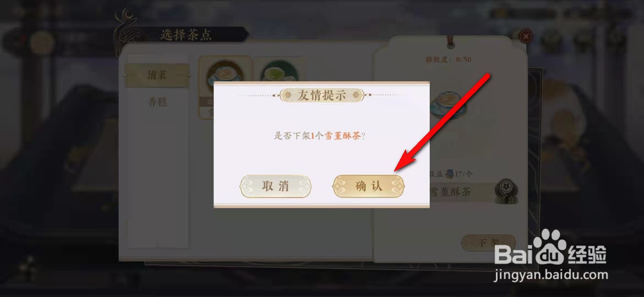Click the round avatar icon at top left
The image size is (644, 297).
[x=42, y=43]
